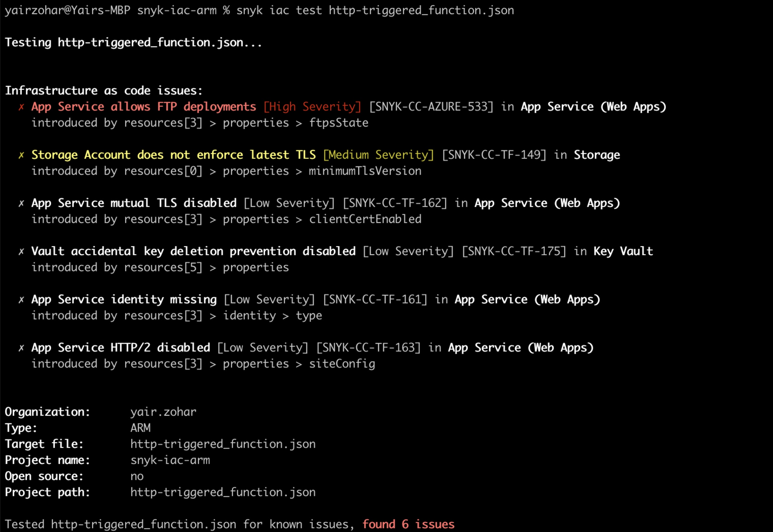Image resolution: width=773 pixels, height=532 pixels.
Task: Click the Organization value 'yair.zohar'
Action: click(163, 412)
